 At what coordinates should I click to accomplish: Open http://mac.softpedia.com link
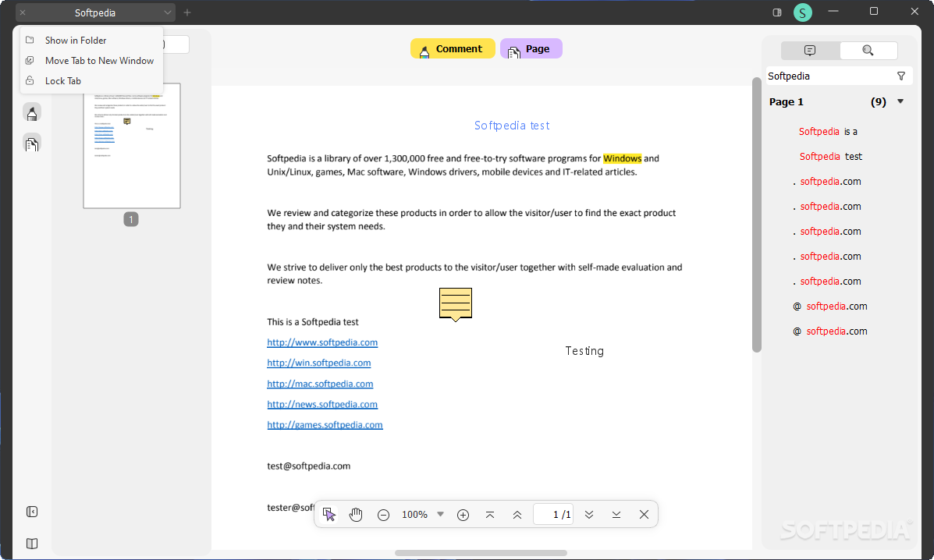(x=320, y=384)
